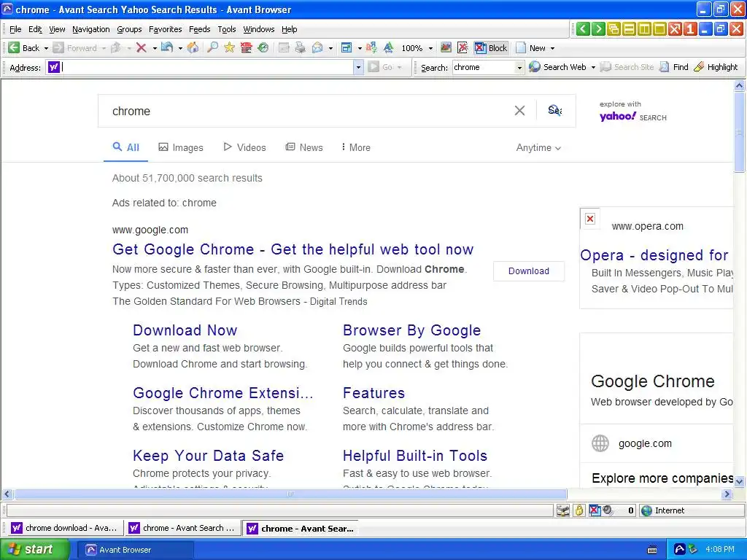The height and width of the screenshot is (560, 747).
Task: Click the green previous-tab arrow button
Action: tap(583, 29)
